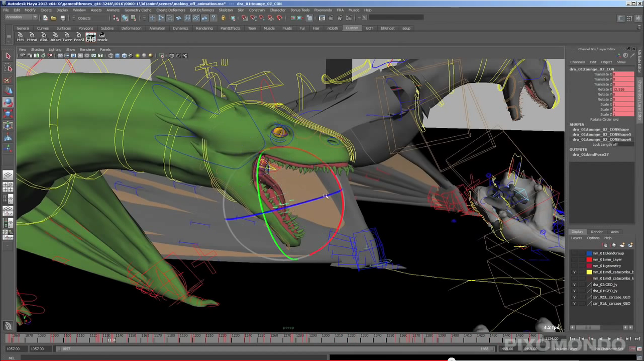Open a scene using the folder icon
644x361 pixels.
click(53, 18)
